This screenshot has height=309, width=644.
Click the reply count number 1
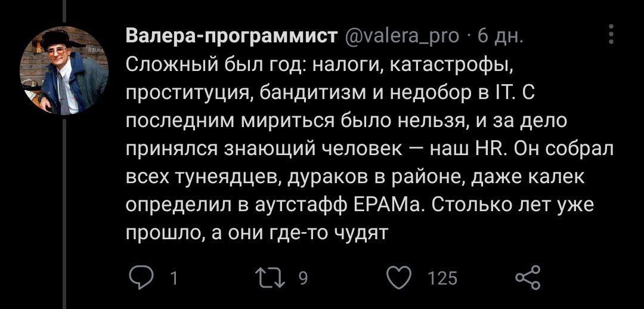174,278
